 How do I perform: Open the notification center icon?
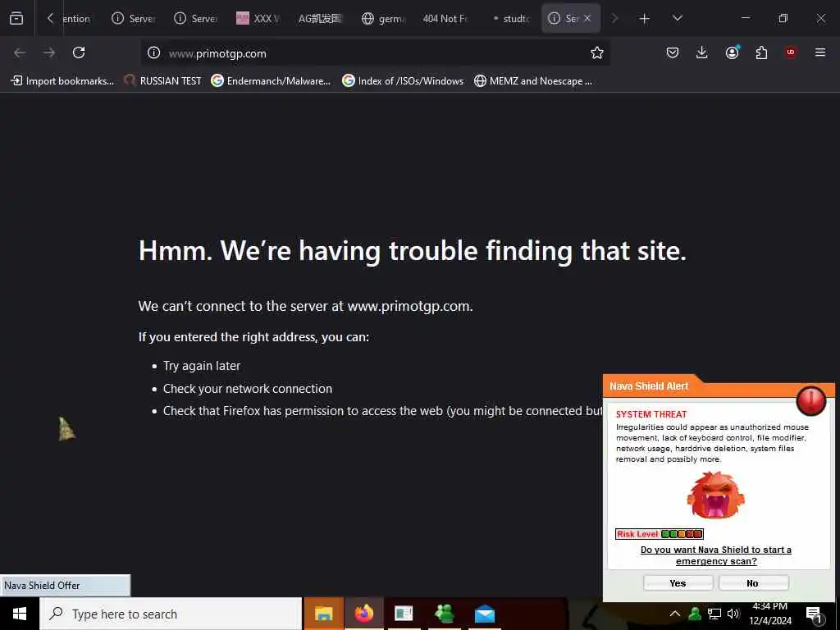(815, 615)
